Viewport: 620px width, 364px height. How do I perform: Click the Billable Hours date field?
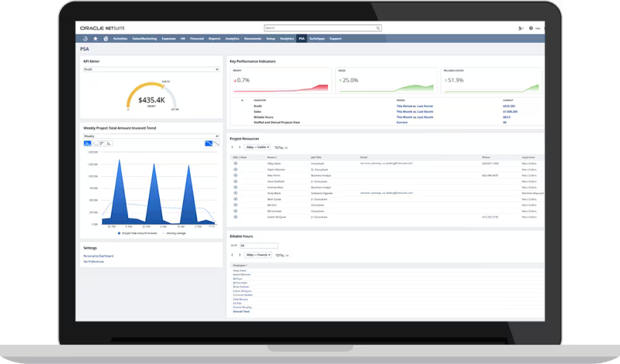[x=258, y=245]
